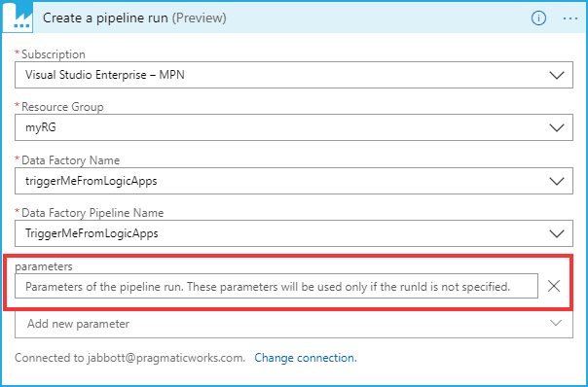The width and height of the screenshot is (588, 387).
Task: Open the Add new parameter dropdown
Action: coord(294,324)
